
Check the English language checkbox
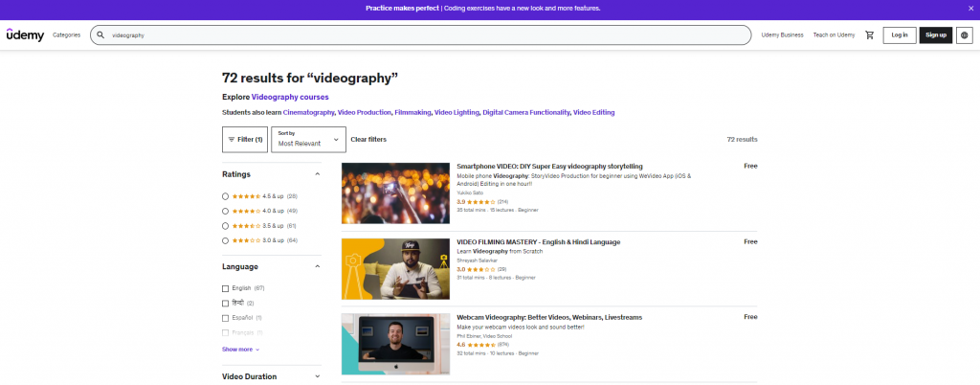[226, 288]
